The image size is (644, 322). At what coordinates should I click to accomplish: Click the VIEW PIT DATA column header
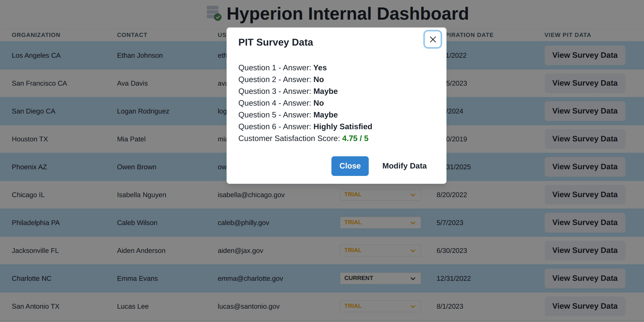pyautogui.click(x=567, y=35)
